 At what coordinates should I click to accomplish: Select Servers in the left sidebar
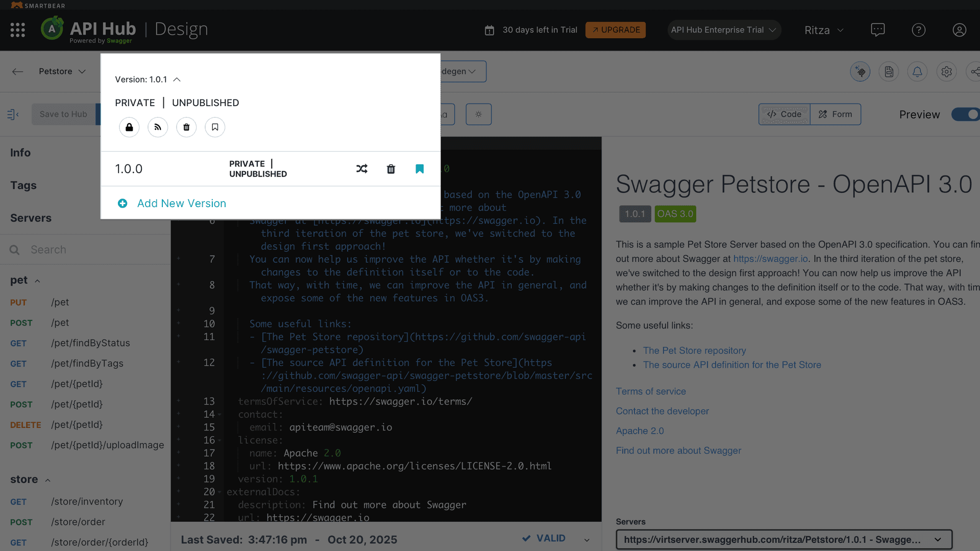pos(31,218)
